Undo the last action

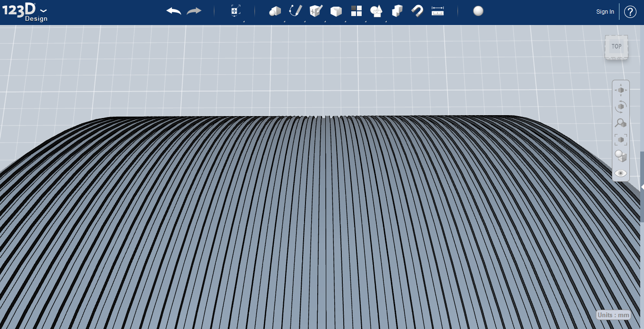click(x=173, y=11)
